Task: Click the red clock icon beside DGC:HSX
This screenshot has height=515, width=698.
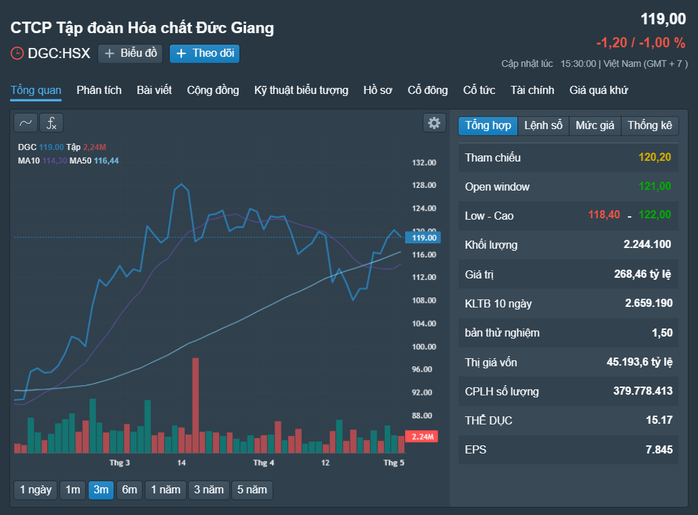Action: (x=17, y=53)
